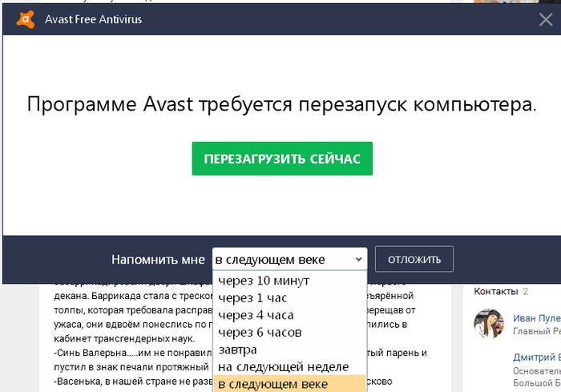Click Иван's profile avatar in contacts
Image resolution: width=561 pixels, height=392 pixels.
(489, 324)
